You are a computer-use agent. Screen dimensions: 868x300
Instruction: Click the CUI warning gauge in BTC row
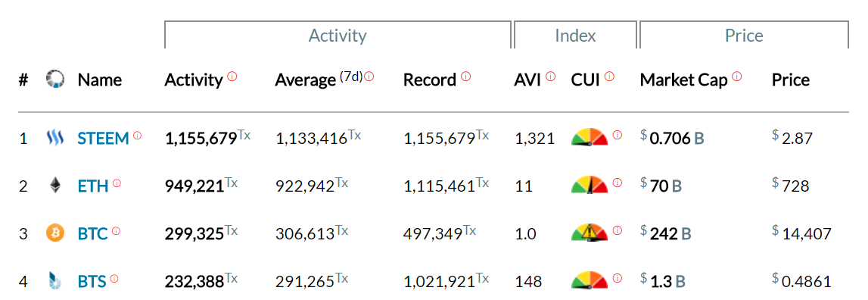coord(590,233)
